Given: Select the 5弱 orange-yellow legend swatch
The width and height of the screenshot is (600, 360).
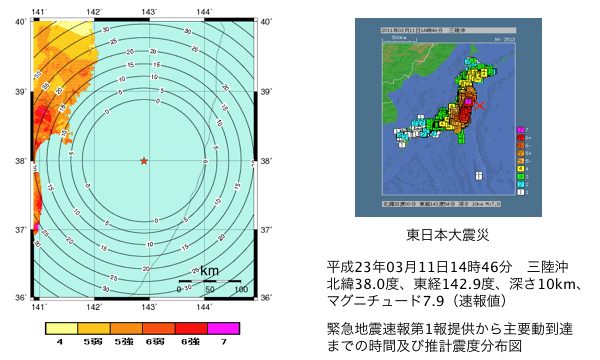Looking at the screenshot, I should pos(94,328).
